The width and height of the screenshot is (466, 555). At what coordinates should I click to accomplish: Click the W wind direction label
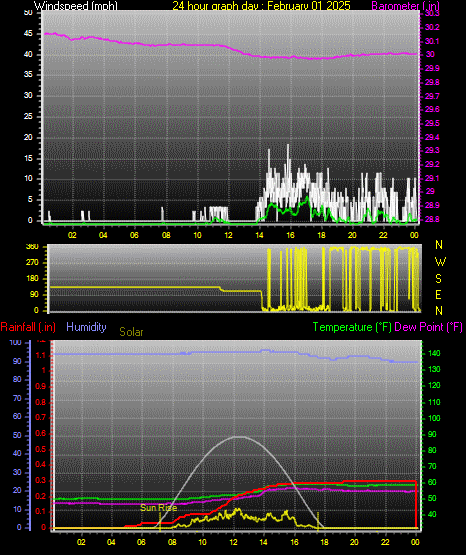440,262
